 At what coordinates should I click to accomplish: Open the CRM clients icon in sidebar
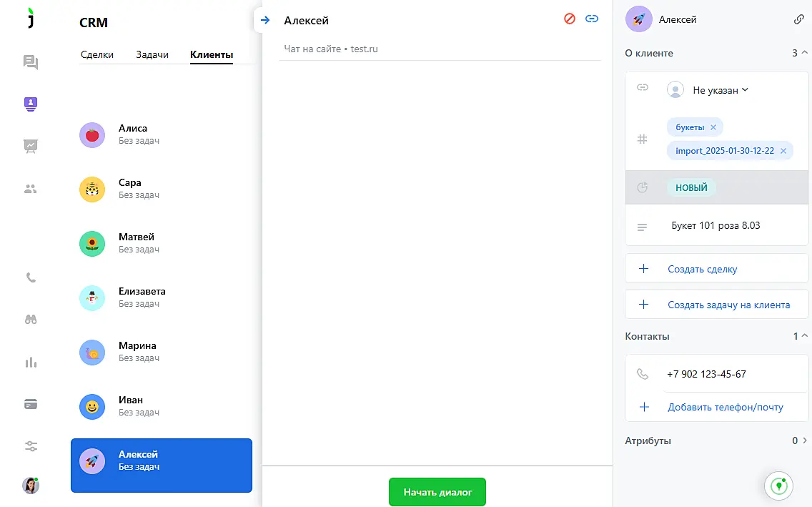31,104
